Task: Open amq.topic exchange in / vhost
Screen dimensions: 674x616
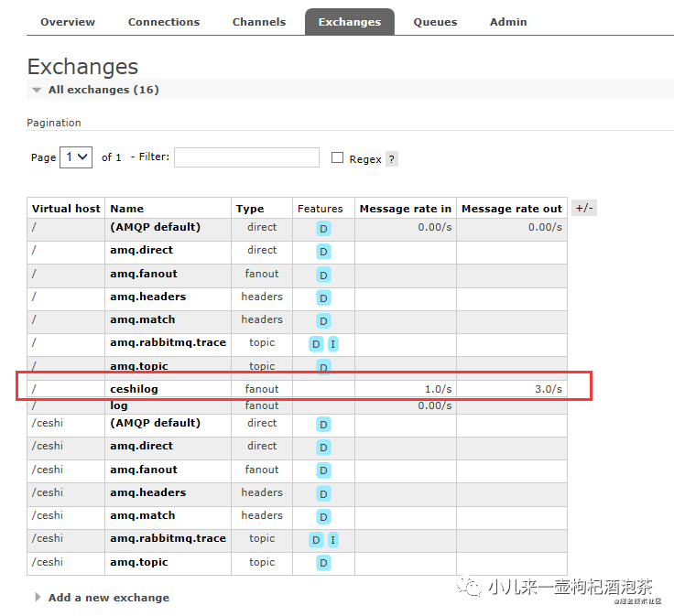Action: (x=139, y=366)
